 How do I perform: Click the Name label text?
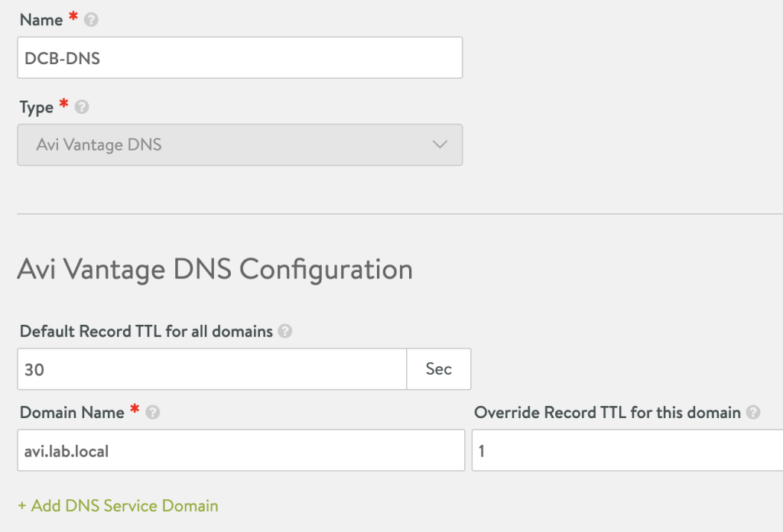41,20
